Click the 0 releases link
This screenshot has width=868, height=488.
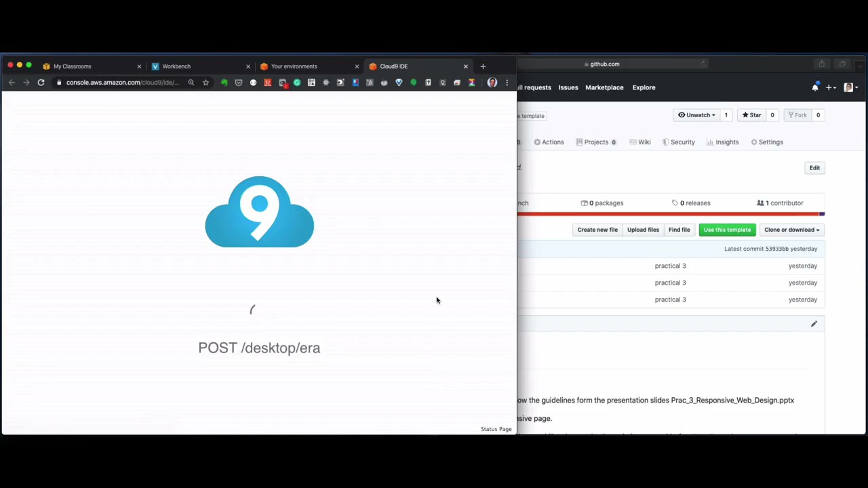click(691, 203)
